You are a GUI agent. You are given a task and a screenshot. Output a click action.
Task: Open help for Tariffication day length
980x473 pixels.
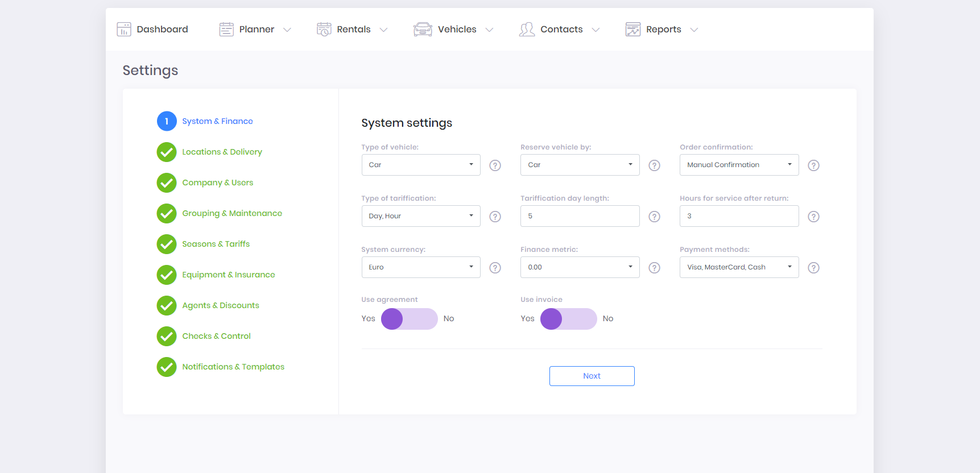655,217
